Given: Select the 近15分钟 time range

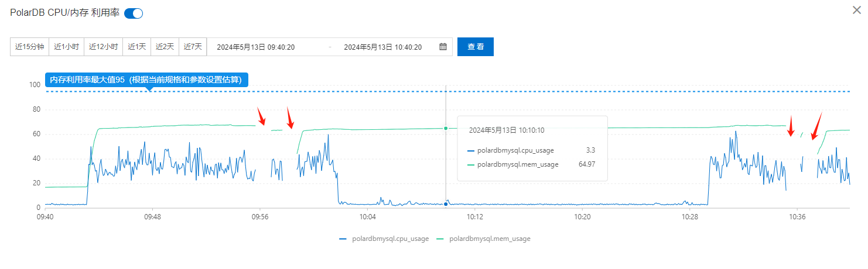Looking at the screenshot, I should [x=30, y=47].
